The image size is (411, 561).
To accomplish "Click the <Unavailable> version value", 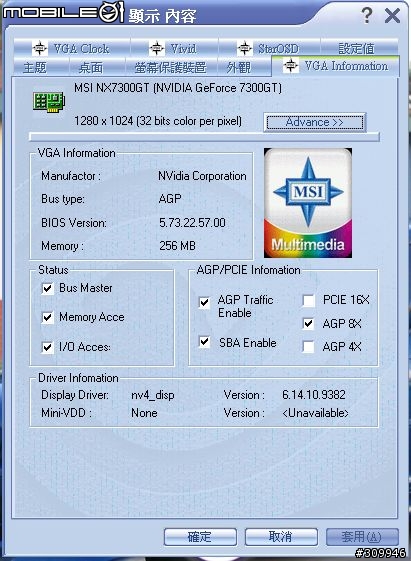I will coord(315,413).
